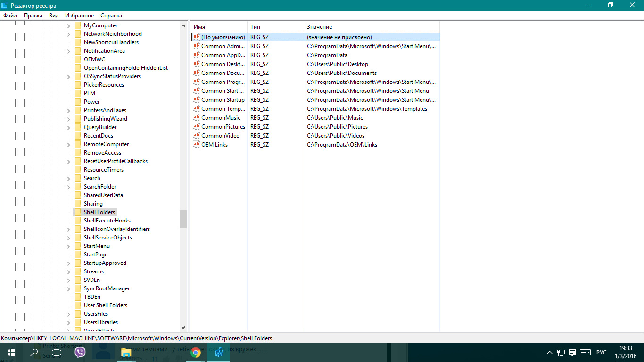Viewport: 644px width, 362px height.
Task: Select the OEMWC folder icon
Action: point(78,59)
